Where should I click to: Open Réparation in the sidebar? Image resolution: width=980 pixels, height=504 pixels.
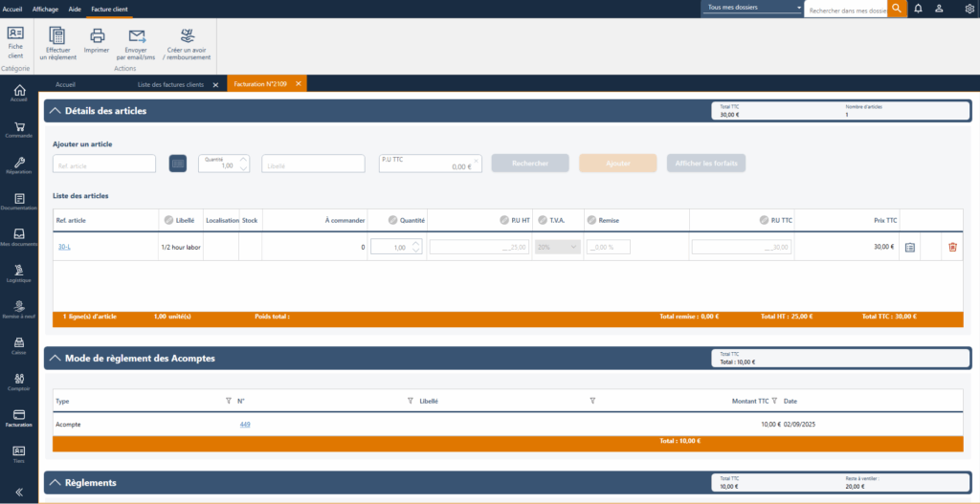19,164
